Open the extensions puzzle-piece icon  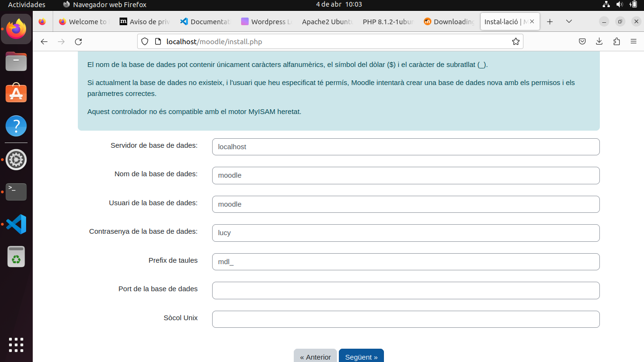click(616, 41)
